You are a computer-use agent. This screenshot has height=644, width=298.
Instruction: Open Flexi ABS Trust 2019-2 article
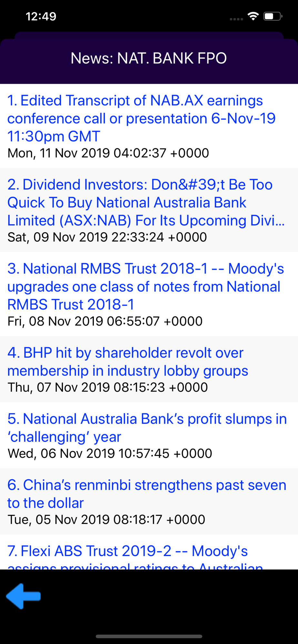149,552
